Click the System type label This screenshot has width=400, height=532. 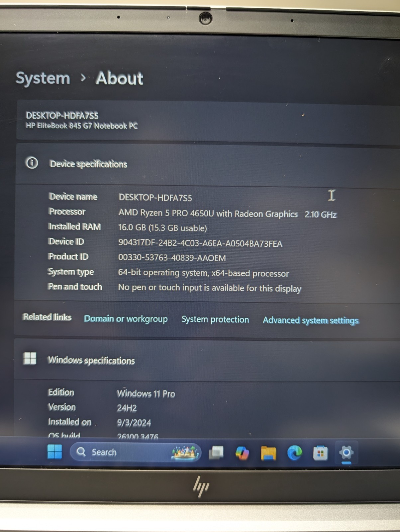pos(71,272)
